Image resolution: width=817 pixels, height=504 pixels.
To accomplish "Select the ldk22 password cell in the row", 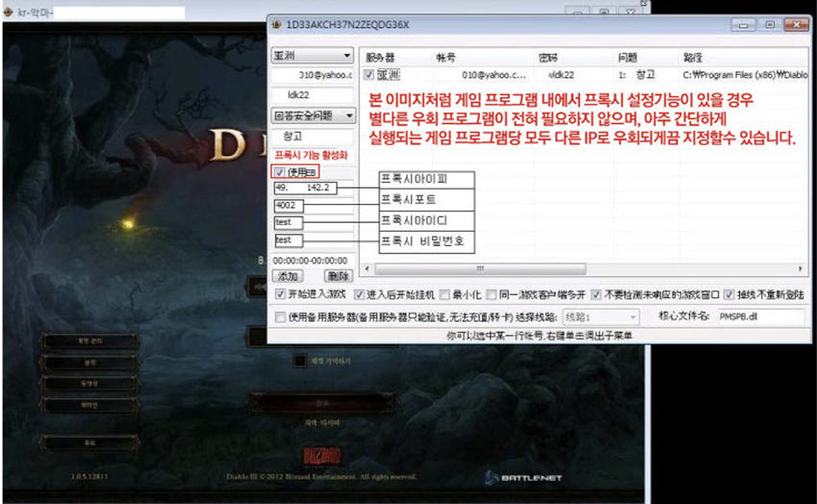I will 562,75.
